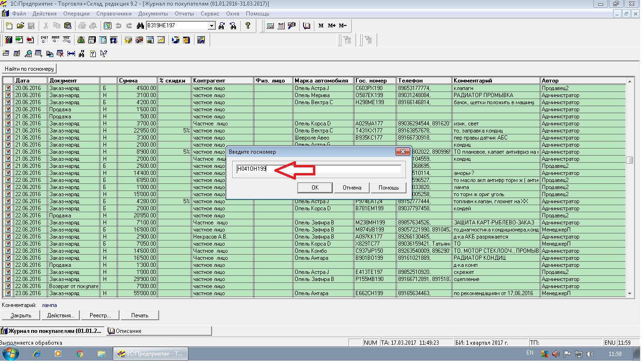Expand the search text dropdown with В319НЕ197
The width and height of the screenshot is (642, 364).
pos(211,26)
